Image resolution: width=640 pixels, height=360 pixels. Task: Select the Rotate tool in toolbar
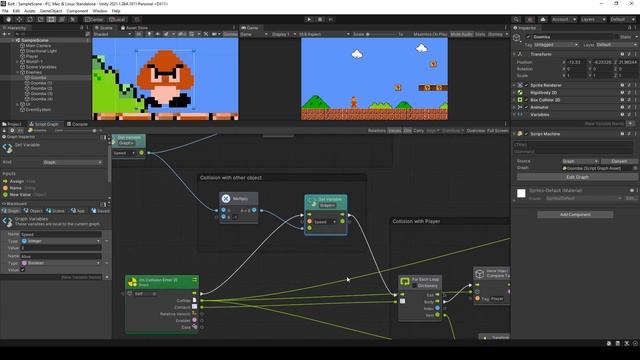pos(30,19)
